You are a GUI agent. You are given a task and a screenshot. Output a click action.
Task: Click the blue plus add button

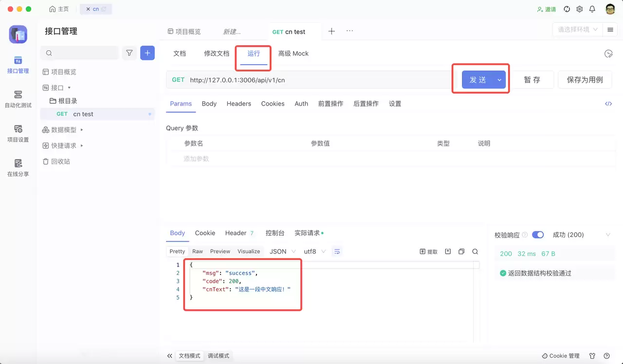coord(147,53)
